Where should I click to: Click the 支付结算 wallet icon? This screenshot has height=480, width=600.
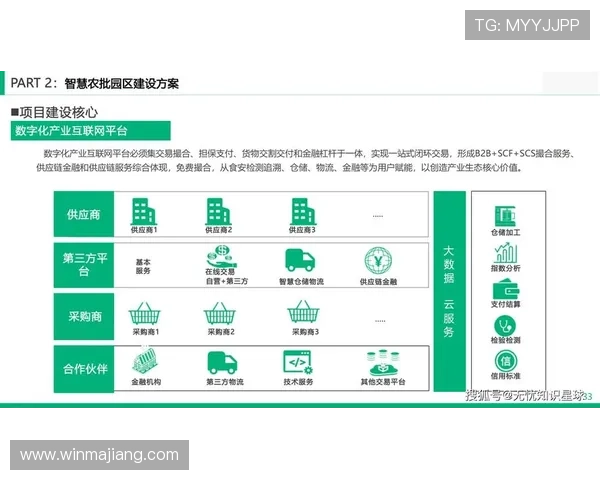[505, 289]
